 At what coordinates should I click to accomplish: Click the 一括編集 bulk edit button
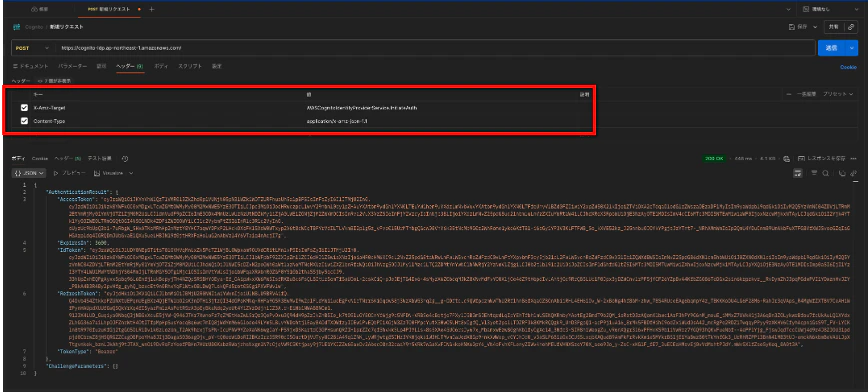coord(806,95)
